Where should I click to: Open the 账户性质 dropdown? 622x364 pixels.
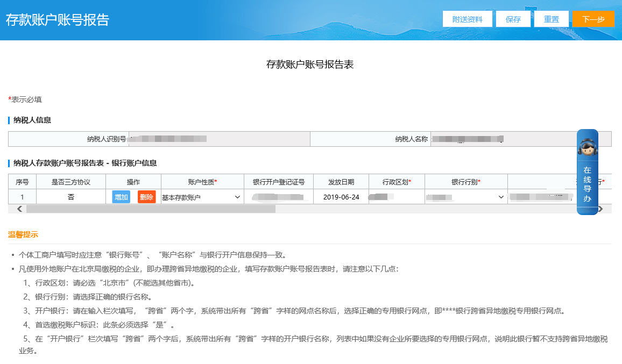point(202,197)
